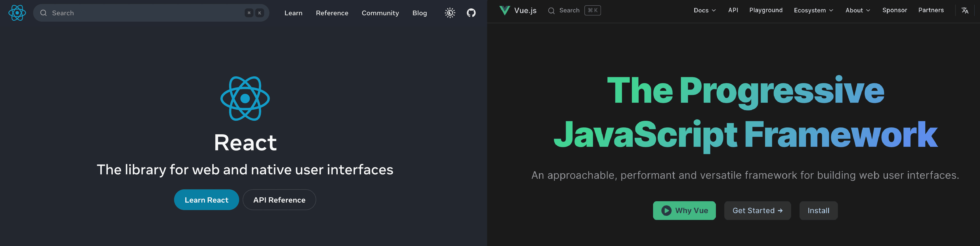Open the Vue language translation icon
This screenshot has width=980, height=246.
[965, 11]
